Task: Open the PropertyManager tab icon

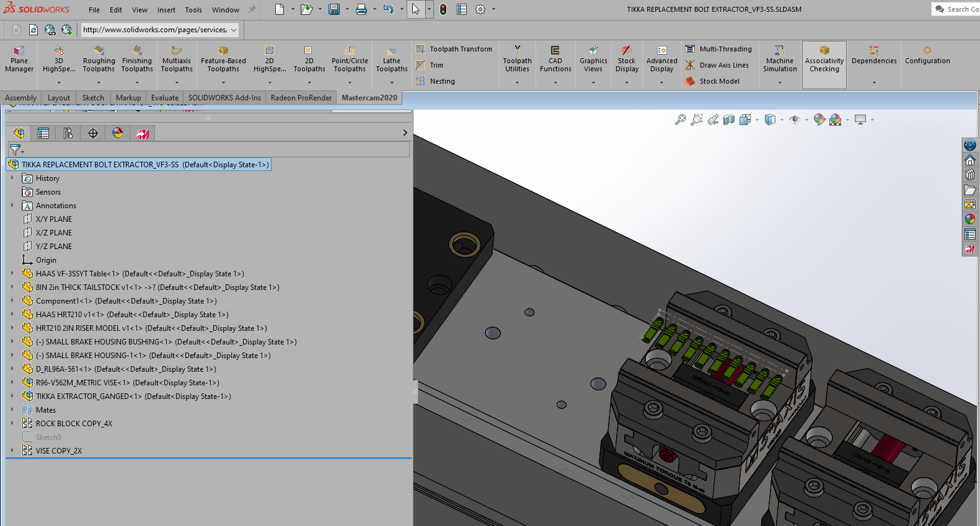Action: click(x=43, y=133)
